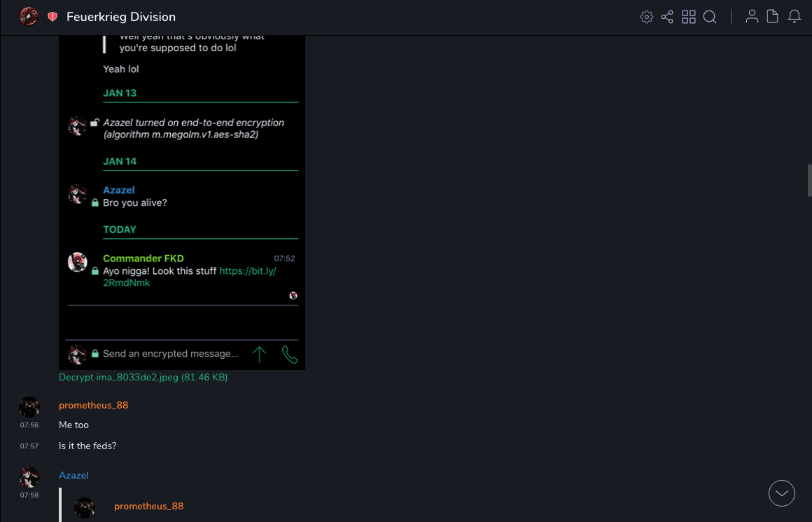Screen dimensions: 812x522
Task: Open room settings via the gear icon
Action: [646, 17]
